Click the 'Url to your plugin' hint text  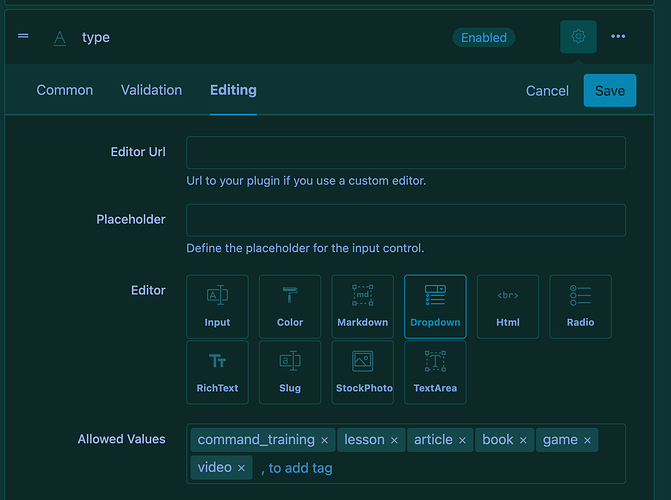[306, 181]
